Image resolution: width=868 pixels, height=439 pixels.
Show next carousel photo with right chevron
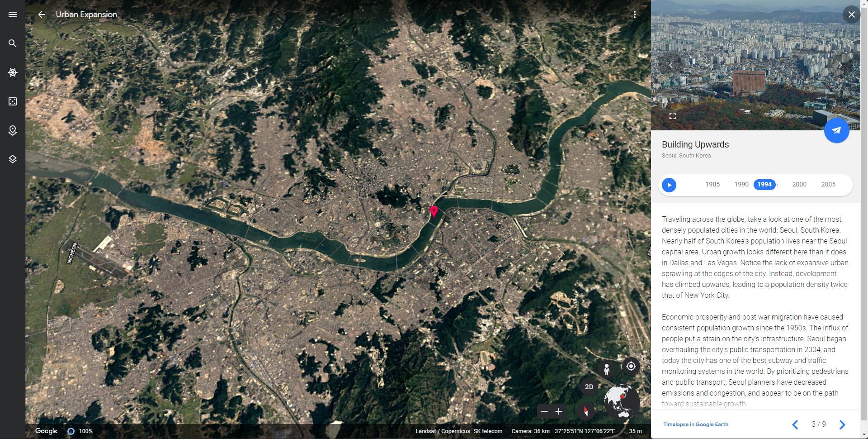tap(840, 65)
